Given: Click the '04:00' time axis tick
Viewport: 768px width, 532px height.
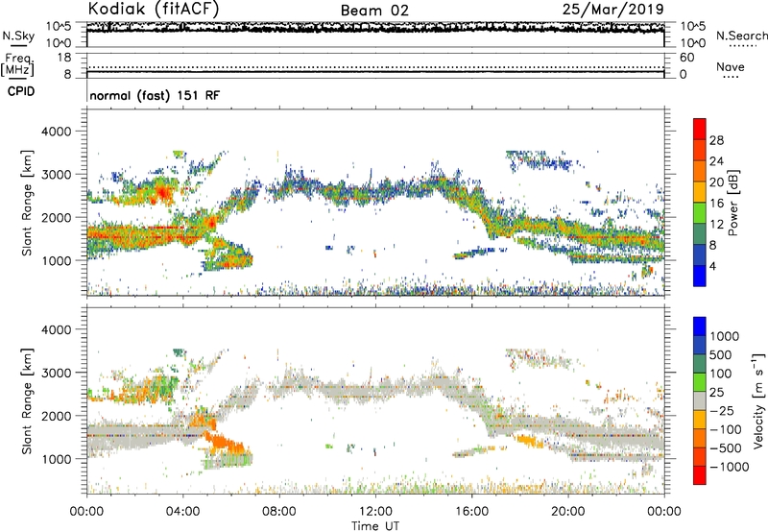Looking at the screenshot, I should [x=182, y=511].
